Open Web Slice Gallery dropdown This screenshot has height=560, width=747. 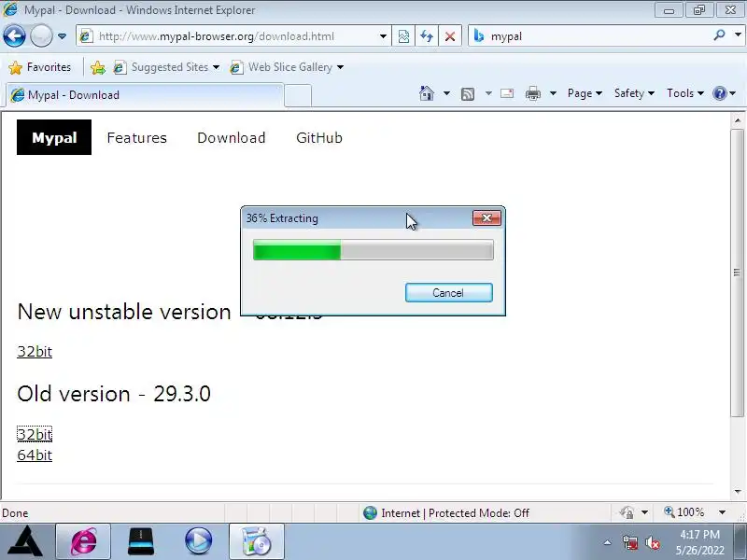[287, 67]
